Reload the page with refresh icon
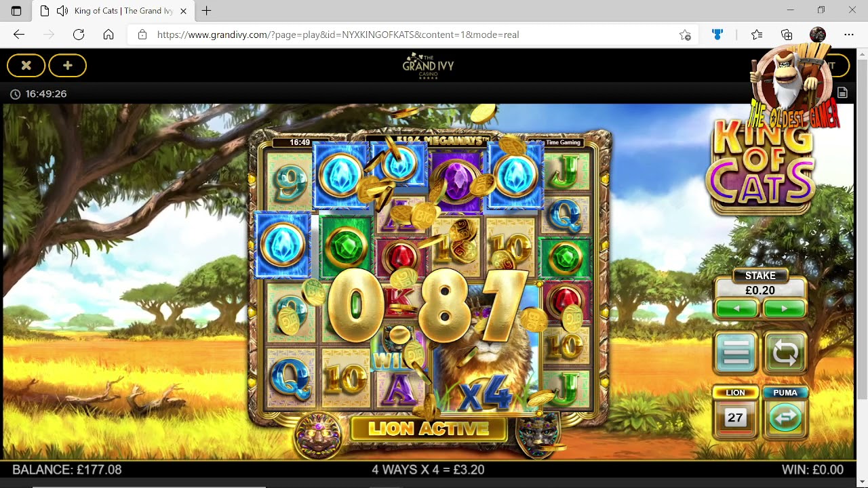 pyautogui.click(x=79, y=35)
